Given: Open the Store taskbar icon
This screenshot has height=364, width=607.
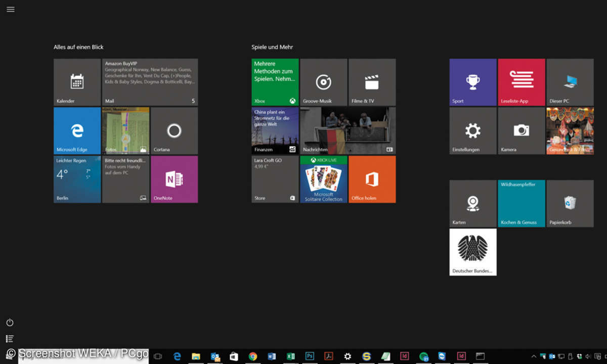Looking at the screenshot, I should [x=234, y=356].
